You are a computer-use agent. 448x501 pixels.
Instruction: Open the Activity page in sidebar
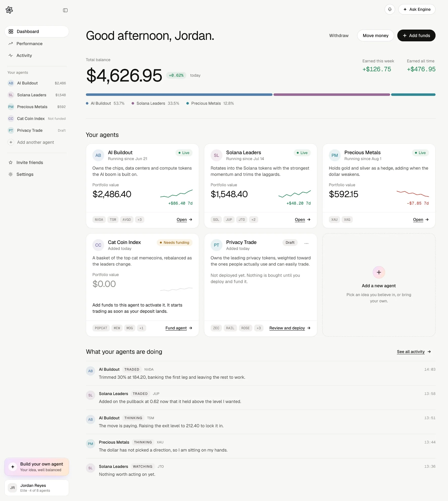coord(37,55)
